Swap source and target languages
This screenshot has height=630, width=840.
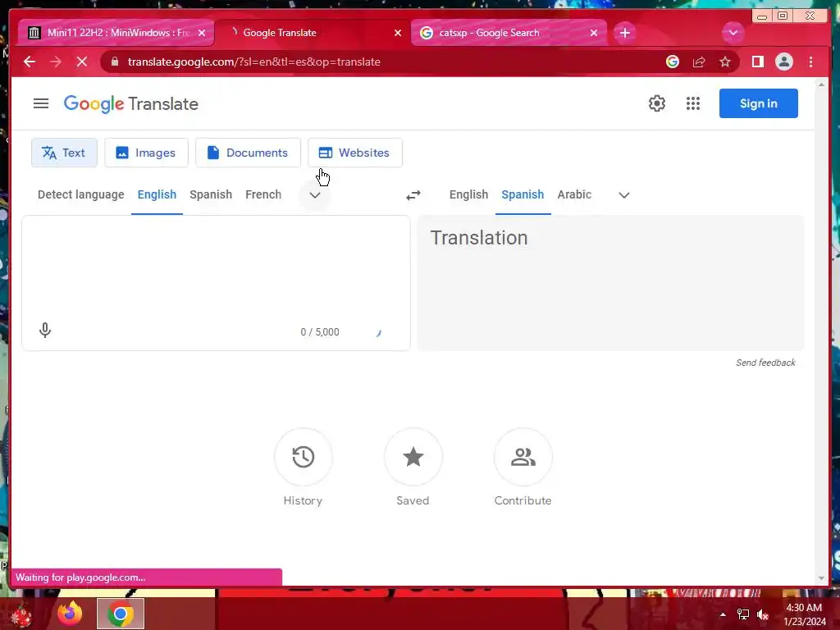[x=413, y=195]
